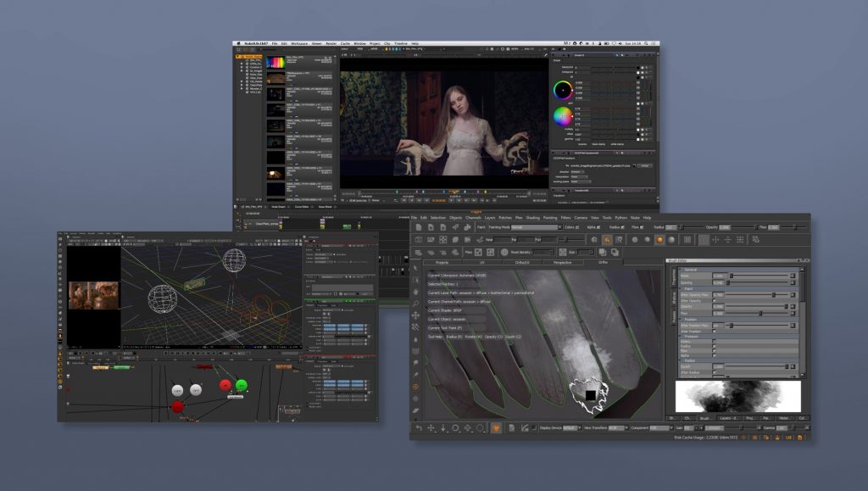Screen dimensions: 868x491
Task: Toggle the Jitter Opacity checkbox
Action: click(x=715, y=300)
